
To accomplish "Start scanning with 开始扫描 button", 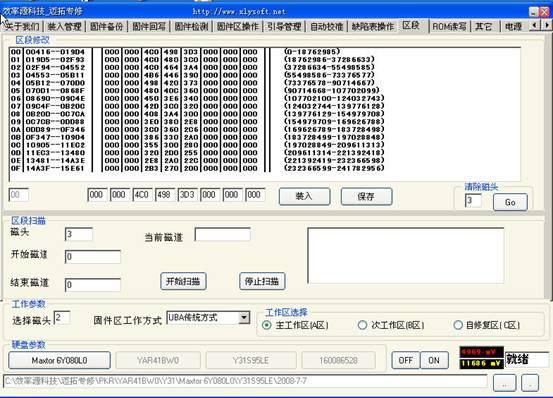I will [183, 281].
